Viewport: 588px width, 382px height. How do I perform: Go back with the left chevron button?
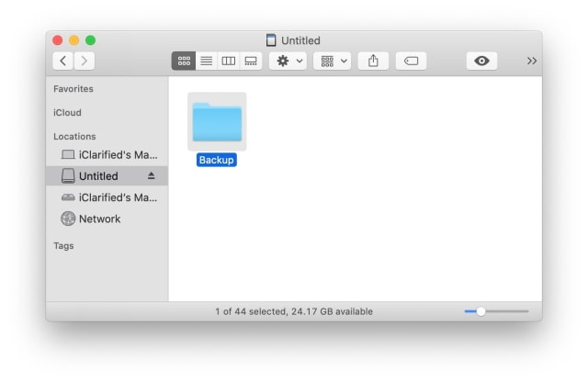point(63,61)
